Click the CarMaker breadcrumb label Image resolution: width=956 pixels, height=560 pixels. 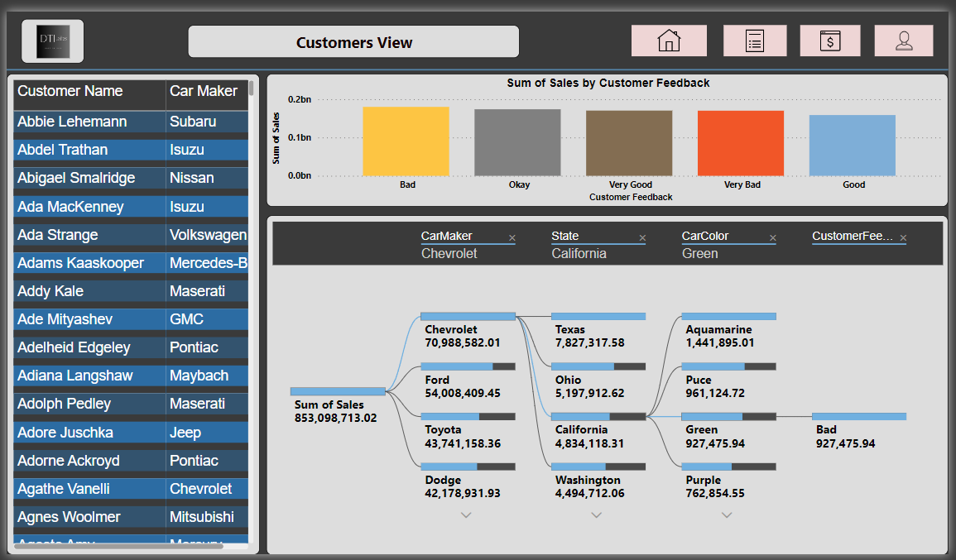pos(448,236)
